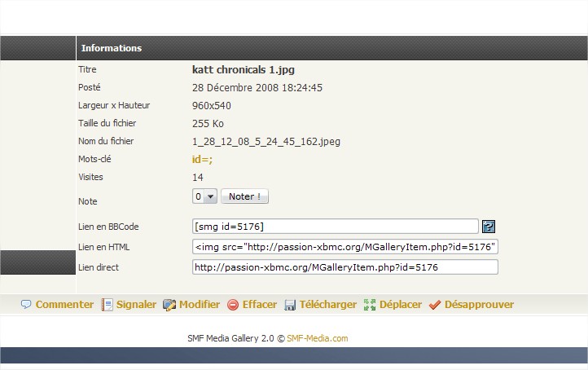
Task: Click the "Commenter" text link
Action: 64,305
